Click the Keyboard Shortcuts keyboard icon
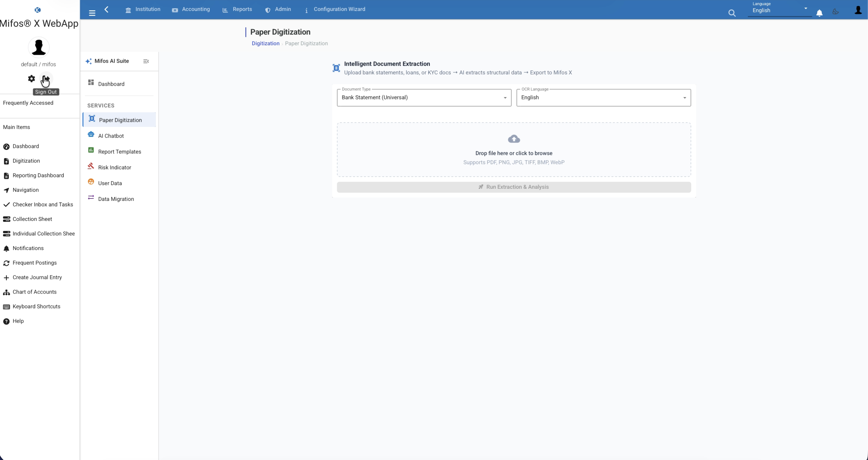868x460 pixels. pos(6,307)
